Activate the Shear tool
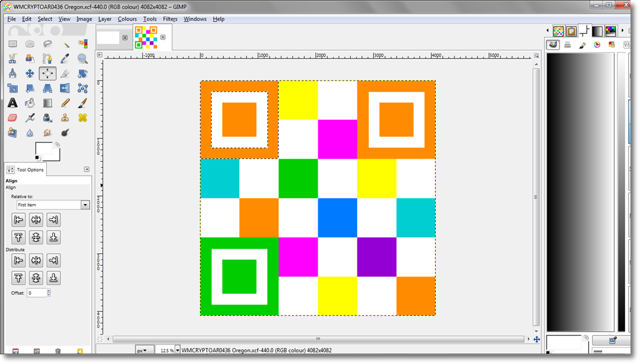 pos(30,88)
